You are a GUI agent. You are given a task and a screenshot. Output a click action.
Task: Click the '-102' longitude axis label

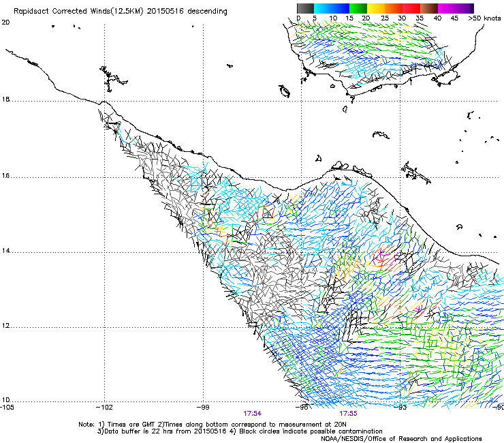pos(104,408)
